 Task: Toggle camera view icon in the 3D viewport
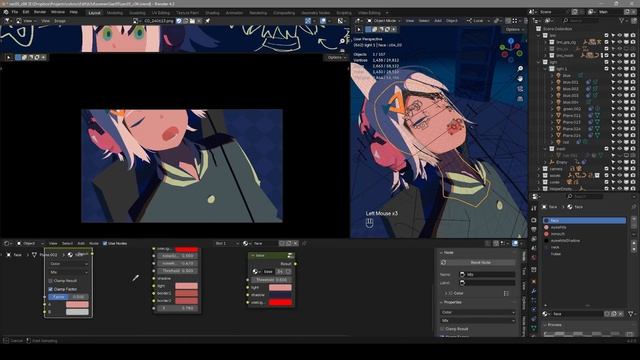coord(520,89)
